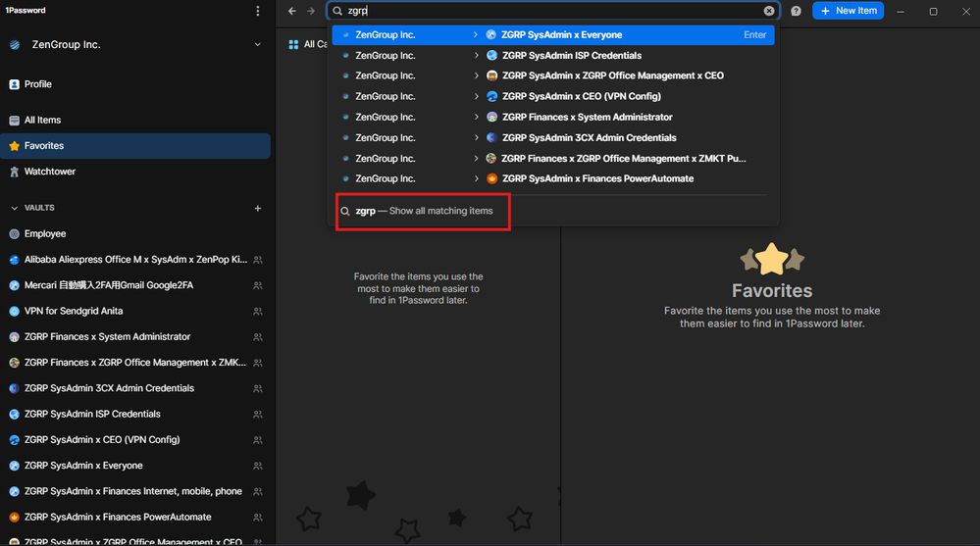Viewport: 980px width, 546px height.
Task: Select Favorites in the sidebar
Action: [135, 145]
